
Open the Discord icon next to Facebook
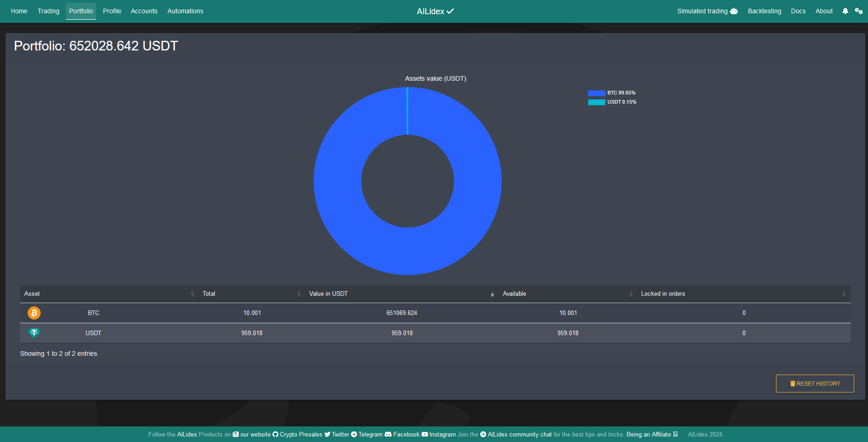[x=388, y=434]
